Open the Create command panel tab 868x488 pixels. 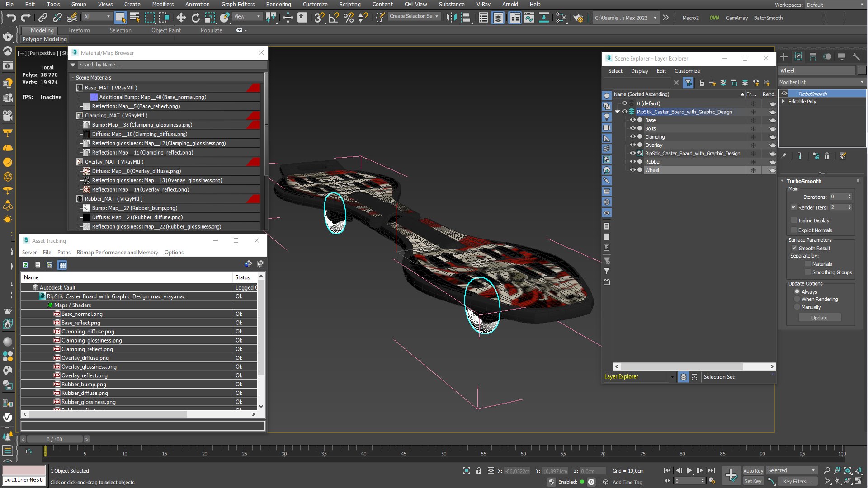[x=784, y=56]
